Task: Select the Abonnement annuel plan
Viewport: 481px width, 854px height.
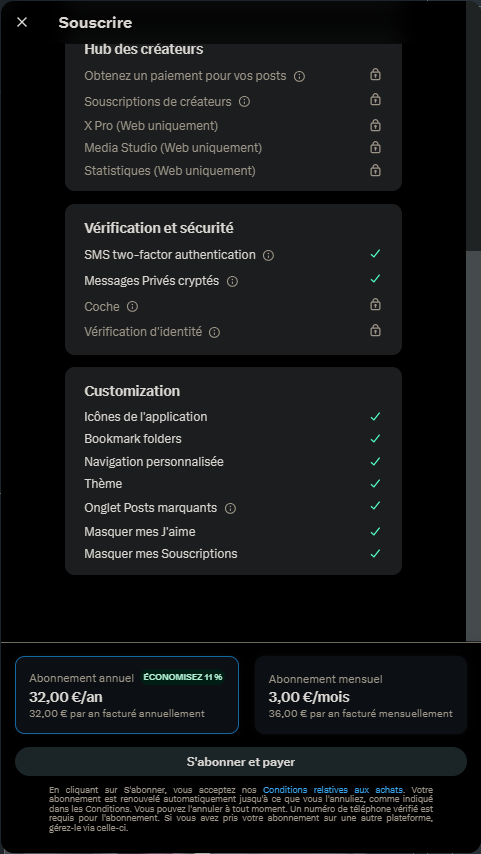Action: tap(127, 695)
